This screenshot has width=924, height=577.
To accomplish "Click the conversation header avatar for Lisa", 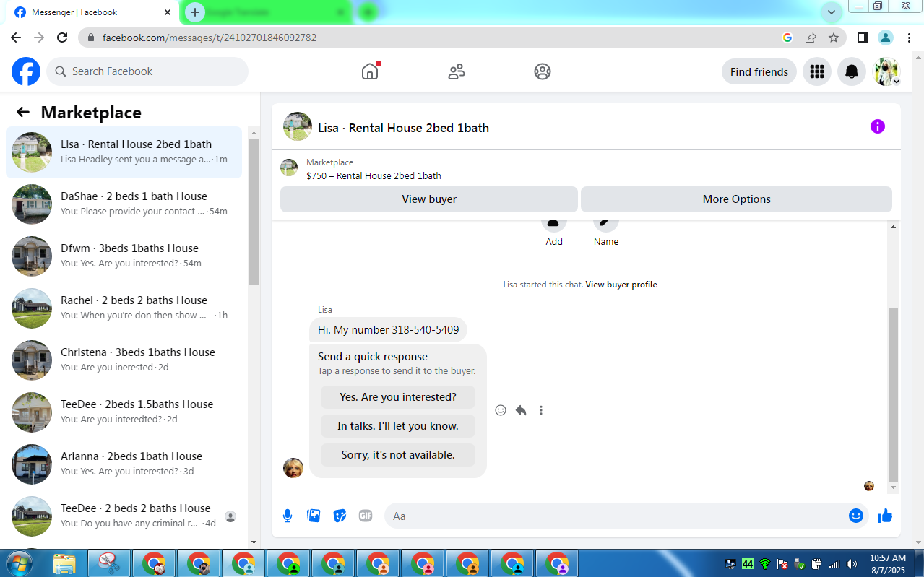I will click(x=298, y=126).
